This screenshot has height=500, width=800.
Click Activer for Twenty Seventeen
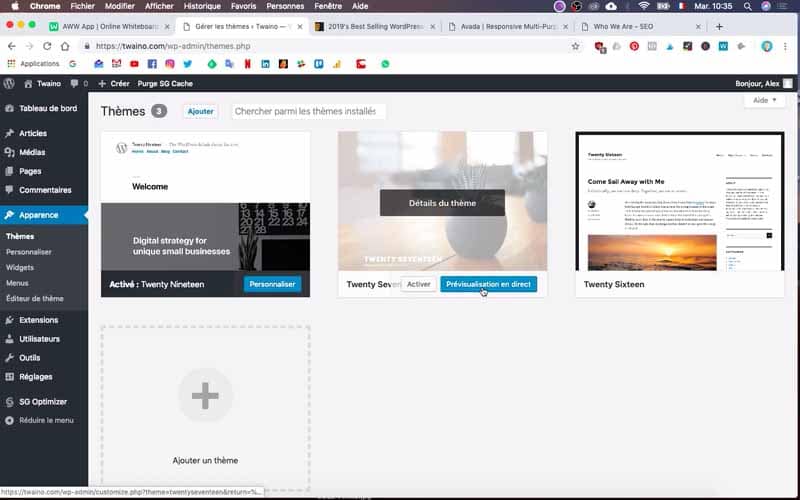(418, 284)
